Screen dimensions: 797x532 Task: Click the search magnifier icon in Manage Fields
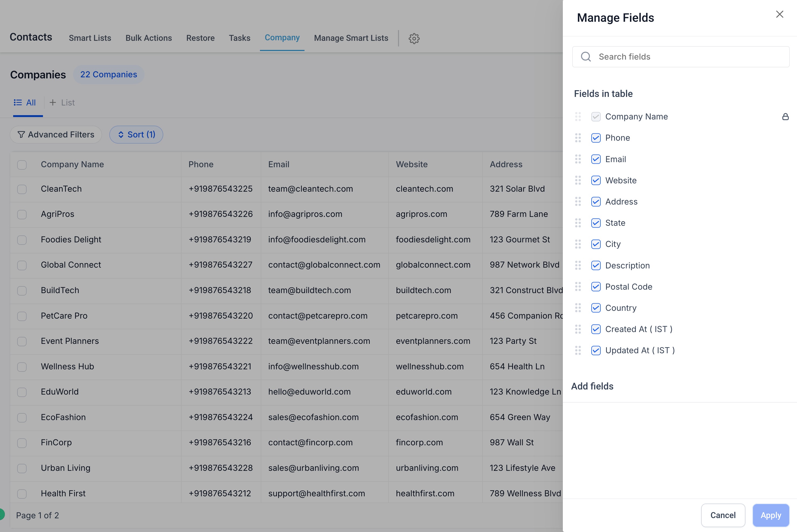[585, 57]
